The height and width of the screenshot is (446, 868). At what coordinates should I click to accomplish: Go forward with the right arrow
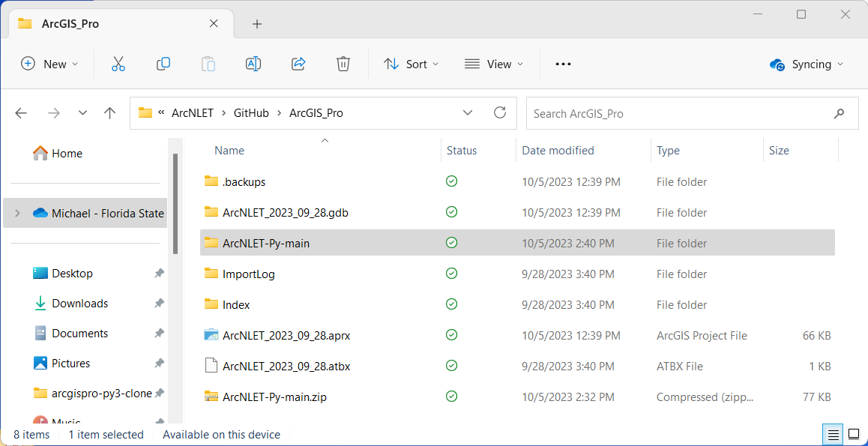[54, 113]
